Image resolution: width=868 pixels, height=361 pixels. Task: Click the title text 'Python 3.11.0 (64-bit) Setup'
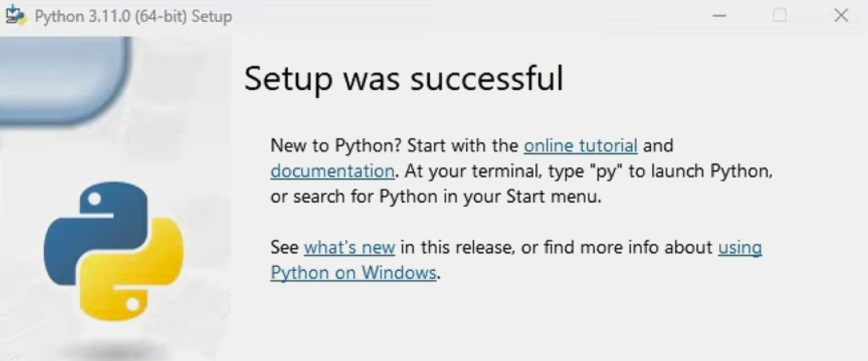(x=133, y=16)
